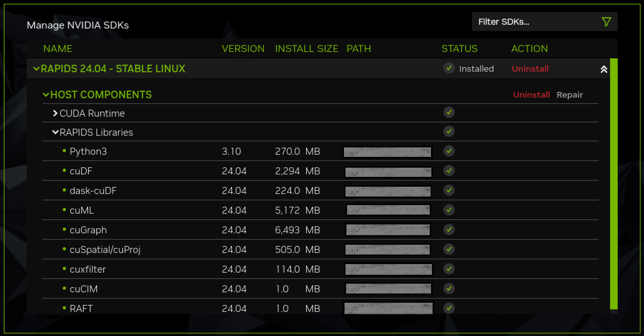Click the dask-cuDF status checkmark

449,190
